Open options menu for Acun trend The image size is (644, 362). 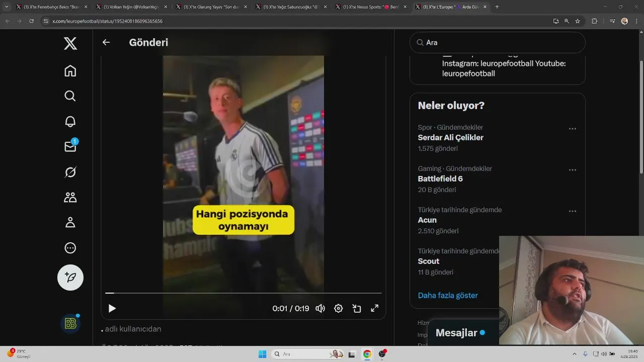[573, 211]
